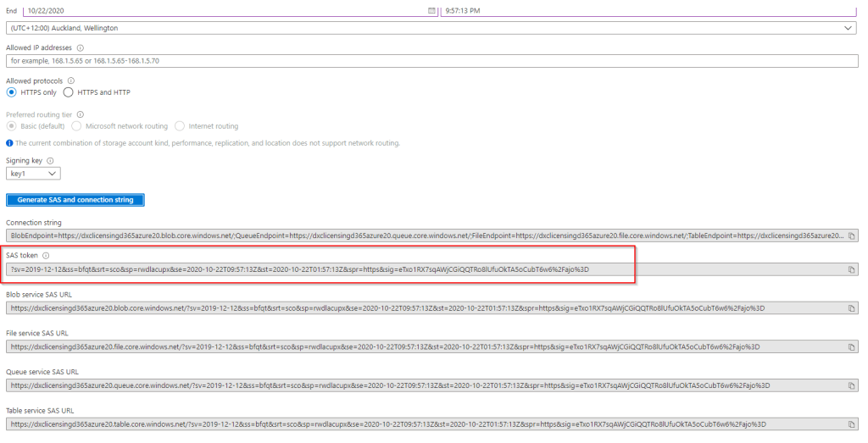Copy the Blob service SAS URL
Viewport: 868px width, 443px height.
pyautogui.click(x=852, y=308)
